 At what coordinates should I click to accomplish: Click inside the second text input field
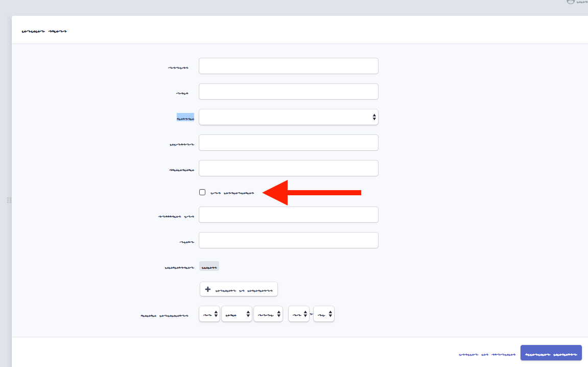pyautogui.click(x=288, y=91)
